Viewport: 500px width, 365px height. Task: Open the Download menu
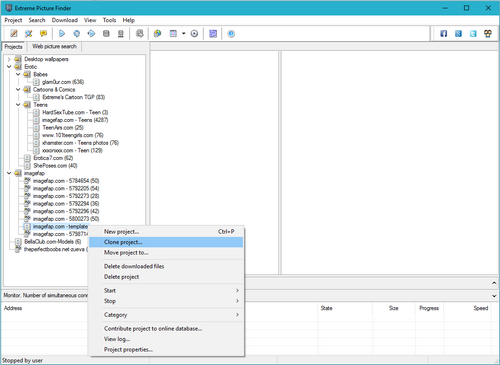click(x=65, y=20)
